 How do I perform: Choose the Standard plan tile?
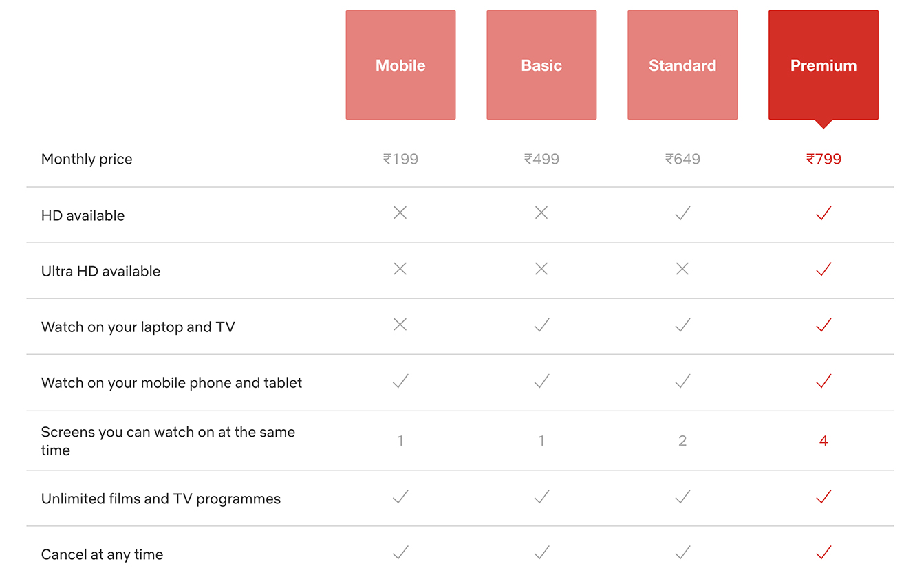coord(682,65)
